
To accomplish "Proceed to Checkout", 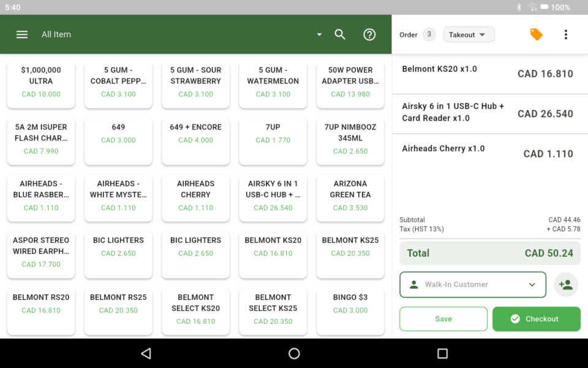I will tap(537, 319).
